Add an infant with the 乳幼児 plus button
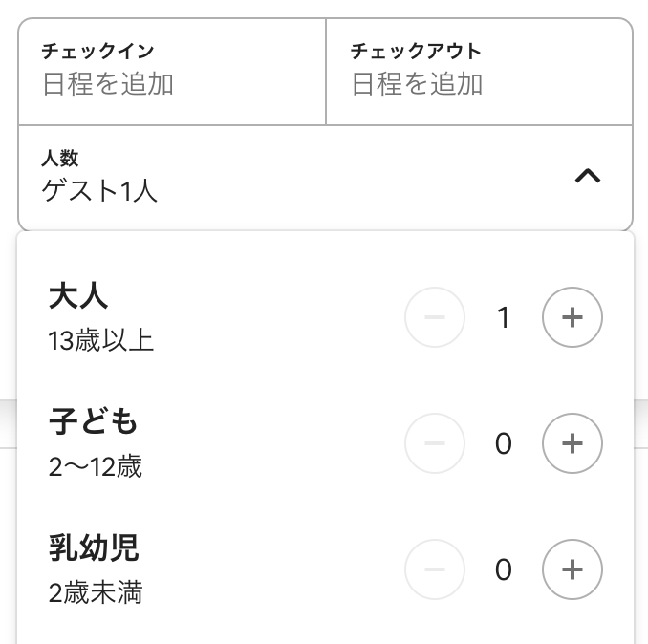 (572, 569)
